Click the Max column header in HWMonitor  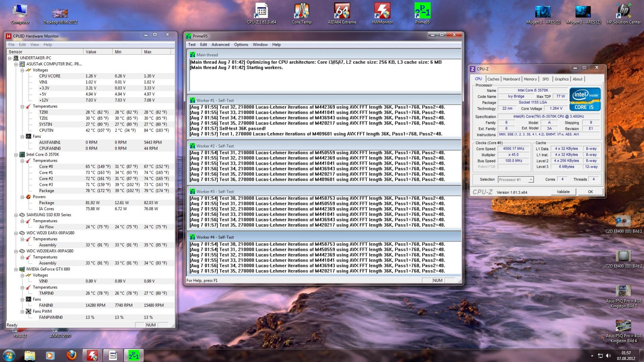pos(156,52)
